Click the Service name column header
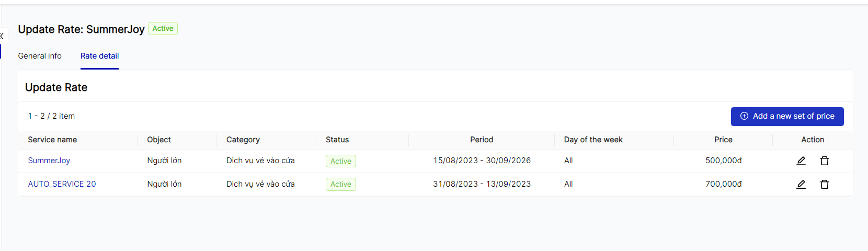The height and width of the screenshot is (251, 868). [52, 140]
